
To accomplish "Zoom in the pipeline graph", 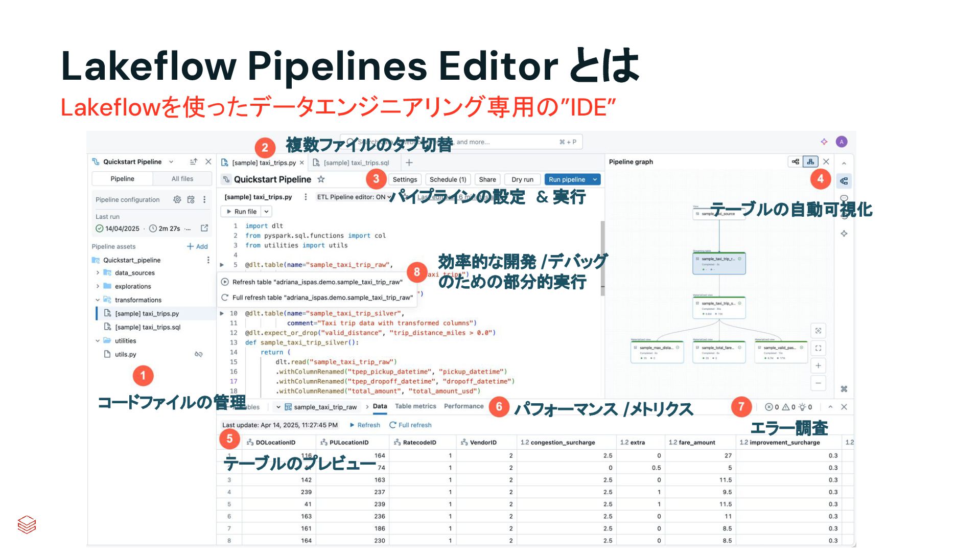I will [x=818, y=365].
